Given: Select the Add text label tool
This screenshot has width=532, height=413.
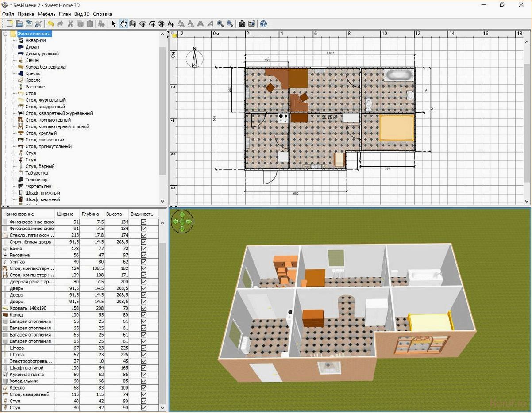Looking at the screenshot, I should tap(171, 23).
